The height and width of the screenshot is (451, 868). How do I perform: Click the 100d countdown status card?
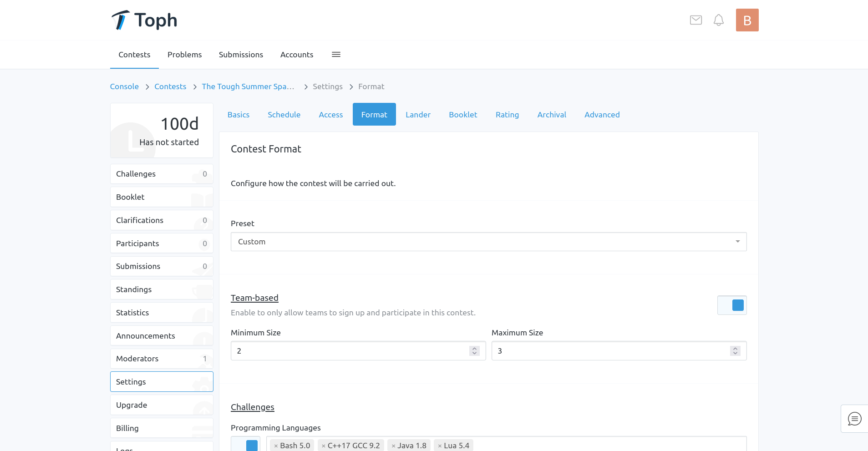coord(162,131)
